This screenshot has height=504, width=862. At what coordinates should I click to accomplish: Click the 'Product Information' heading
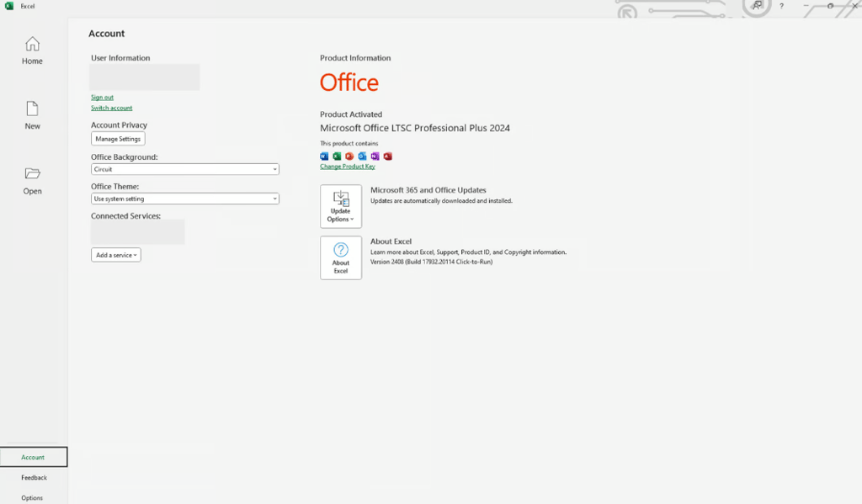tap(355, 58)
